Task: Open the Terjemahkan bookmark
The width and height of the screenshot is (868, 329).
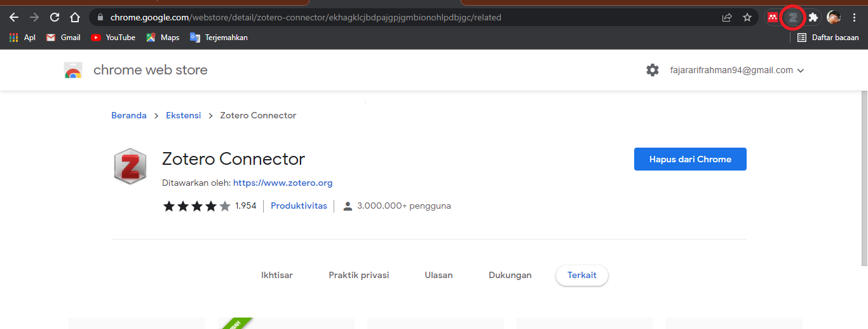Action: pyautogui.click(x=219, y=38)
